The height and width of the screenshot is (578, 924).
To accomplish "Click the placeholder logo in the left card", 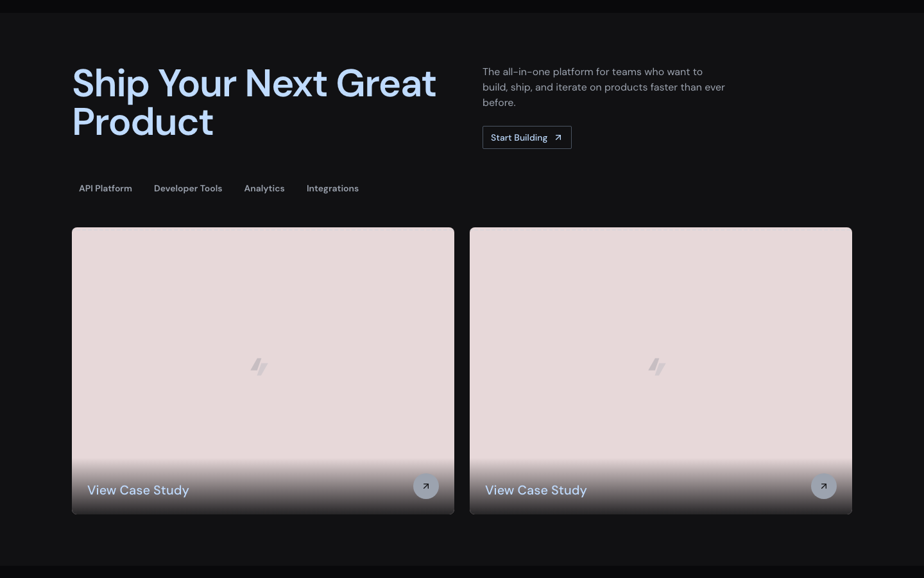I will pos(259,367).
